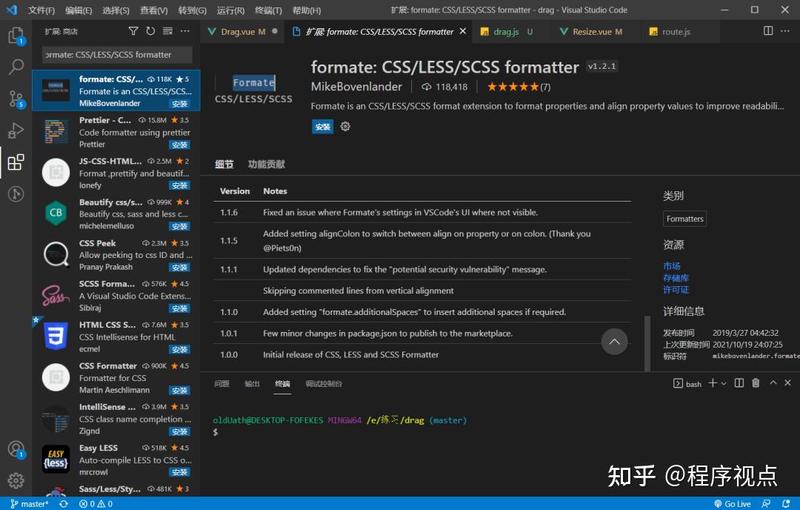
Task: Select IntelliSense for CSS extension item
Action: (116, 419)
